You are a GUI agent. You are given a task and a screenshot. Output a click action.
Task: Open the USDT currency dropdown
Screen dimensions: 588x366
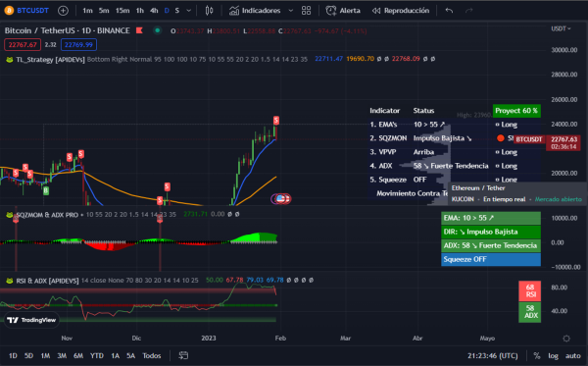[561, 28]
